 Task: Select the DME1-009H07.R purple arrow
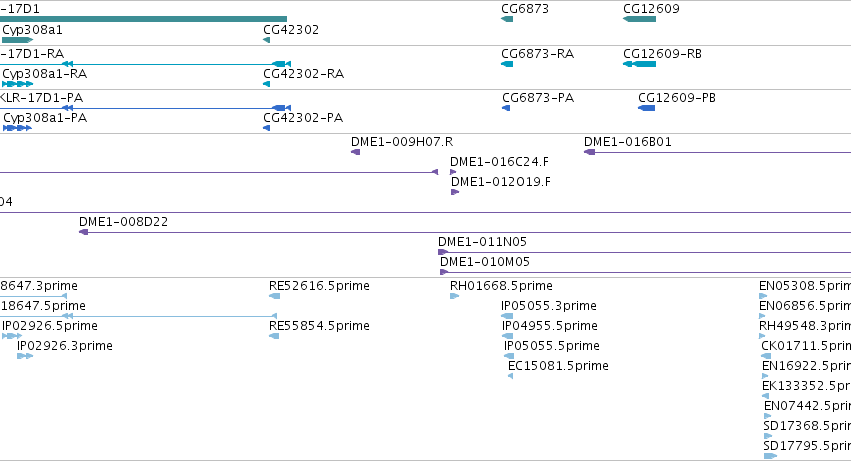355,152
